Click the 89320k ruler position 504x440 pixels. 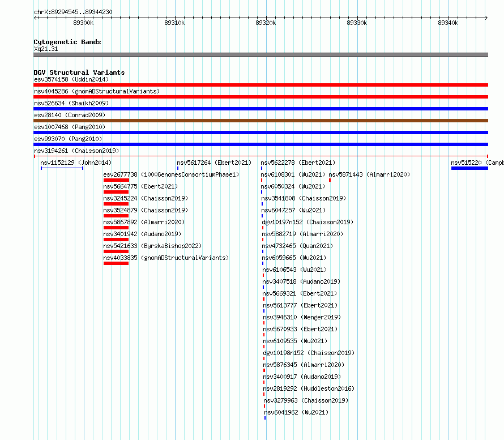pos(266,23)
